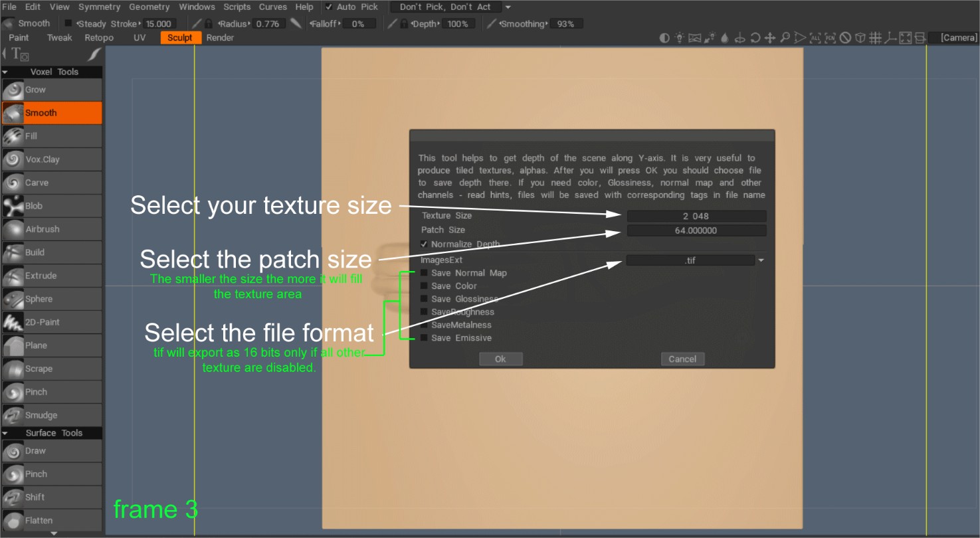Switch to the Paint room tab
The width and height of the screenshot is (980, 538).
click(x=19, y=37)
